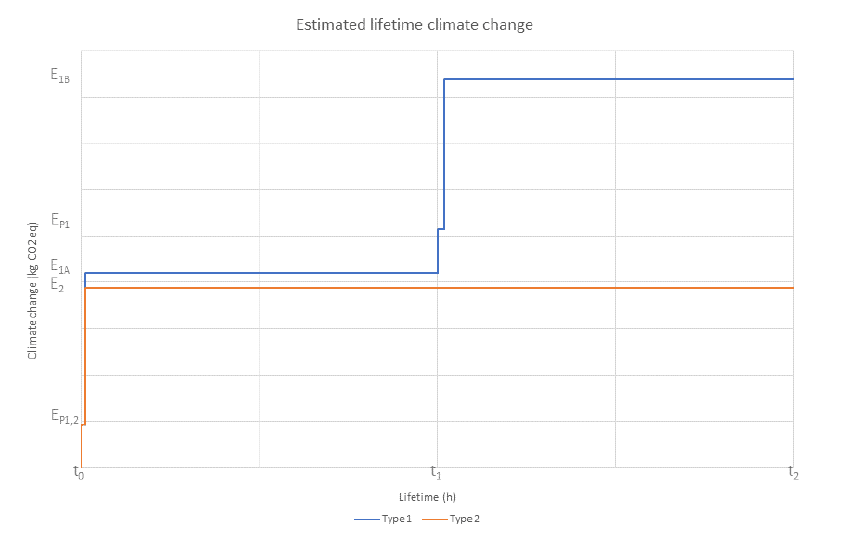Select the E1A axis label
The height and width of the screenshot is (537, 841).
click(60, 267)
